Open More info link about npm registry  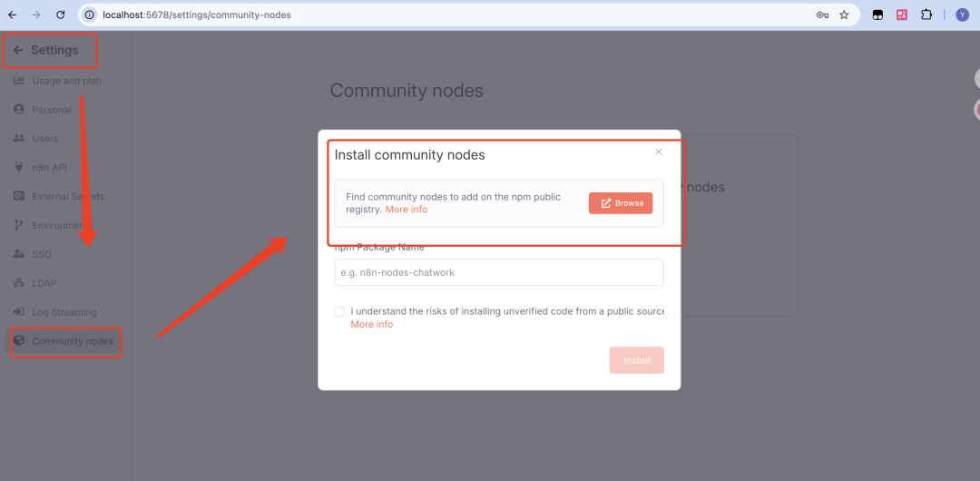(407, 210)
